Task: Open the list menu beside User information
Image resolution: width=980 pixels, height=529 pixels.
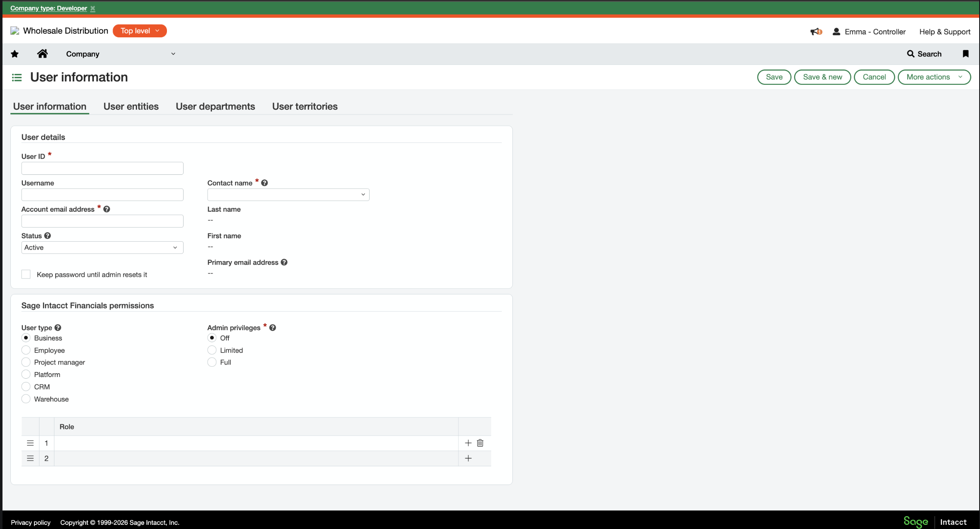Action: 17,77
